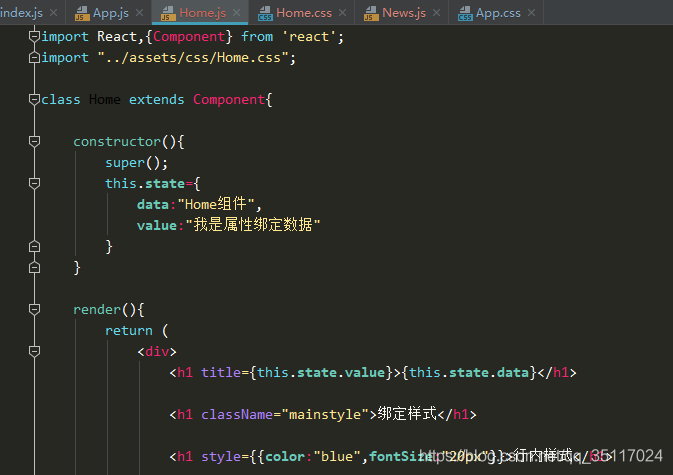Click fold end marker at constructor closing brace
This screenshot has width=673, height=475.
coord(34,267)
